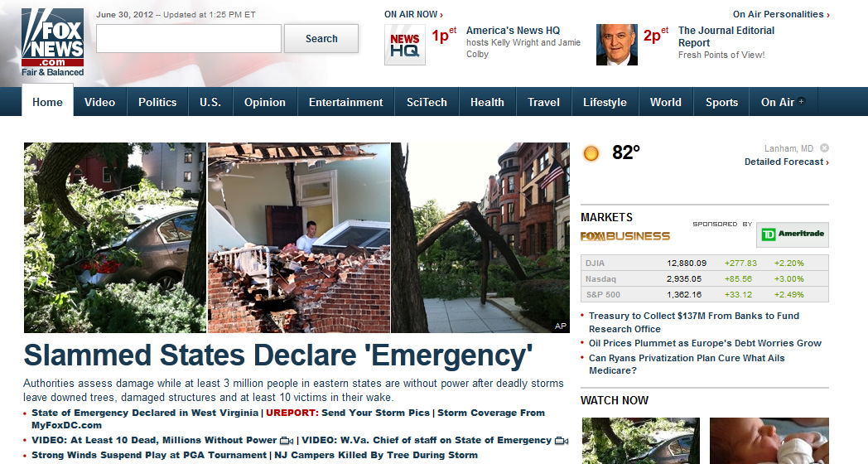868x464 pixels.
Task: Open the Fox Business logo
Action: tap(625, 236)
